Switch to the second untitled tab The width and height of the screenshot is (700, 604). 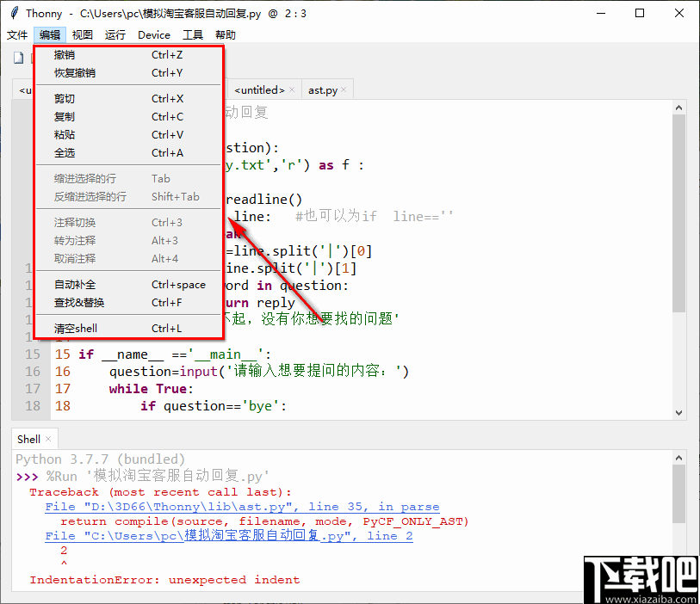(258, 89)
